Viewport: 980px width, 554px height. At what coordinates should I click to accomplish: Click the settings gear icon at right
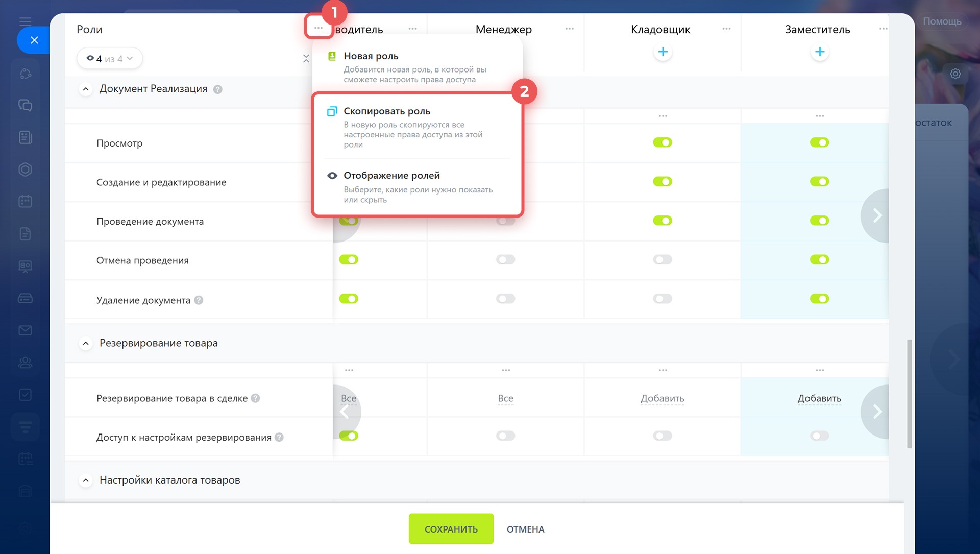[955, 74]
